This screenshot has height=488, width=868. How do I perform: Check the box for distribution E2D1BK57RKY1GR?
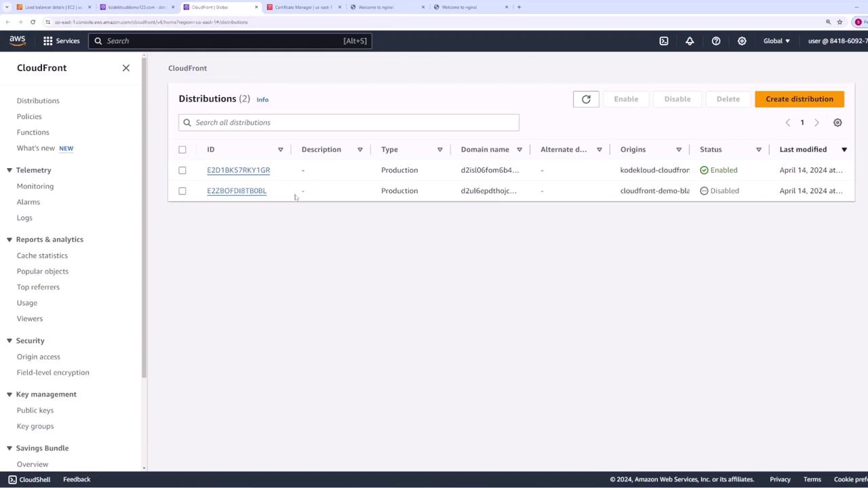click(x=182, y=170)
